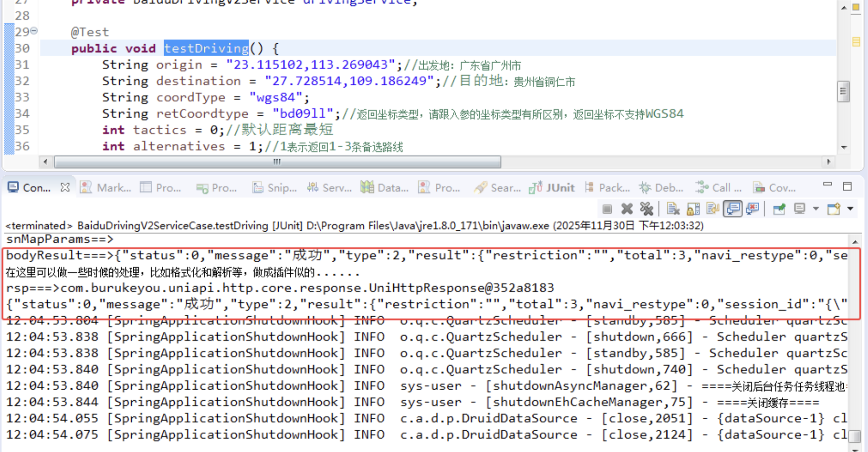Click the highlighted testDriving method name
The width and height of the screenshot is (868, 452).
click(206, 48)
